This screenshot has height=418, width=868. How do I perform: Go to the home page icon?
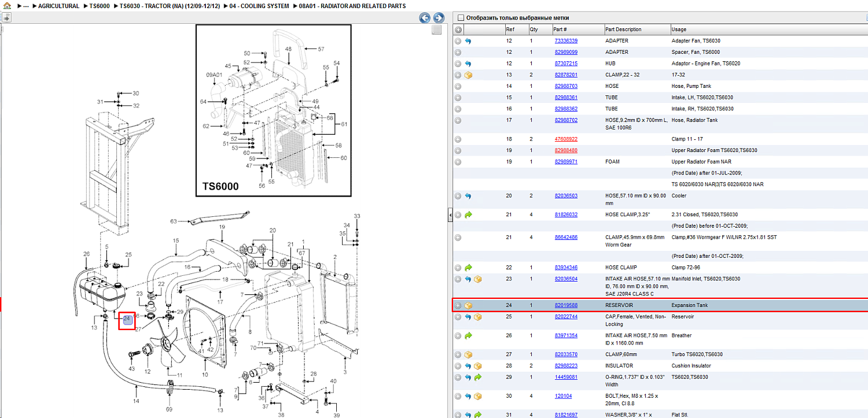[x=7, y=6]
